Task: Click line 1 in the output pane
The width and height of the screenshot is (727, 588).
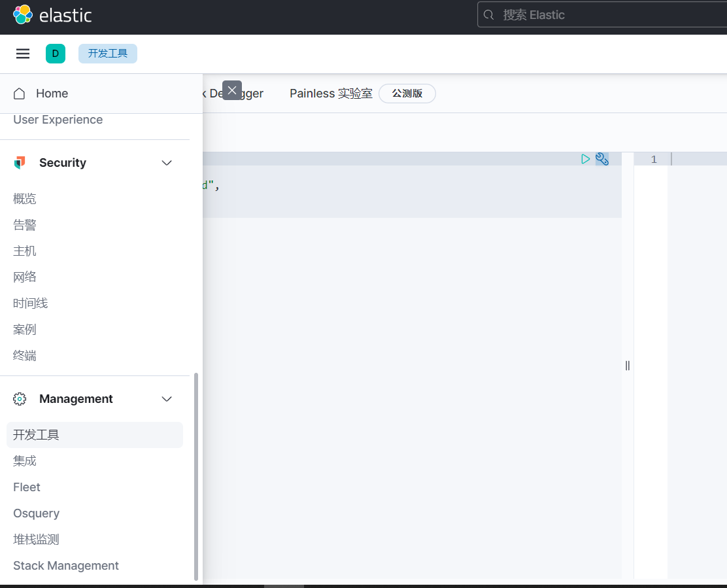Action: pos(654,159)
